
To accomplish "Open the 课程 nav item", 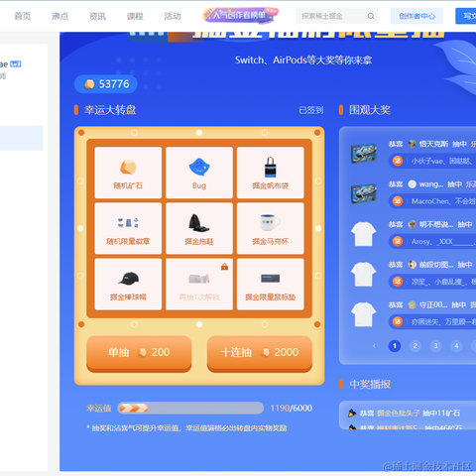I will pyautogui.click(x=135, y=16).
